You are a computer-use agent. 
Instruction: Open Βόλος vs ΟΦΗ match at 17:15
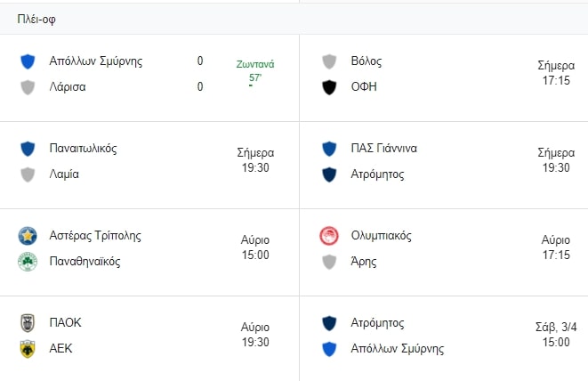click(444, 77)
